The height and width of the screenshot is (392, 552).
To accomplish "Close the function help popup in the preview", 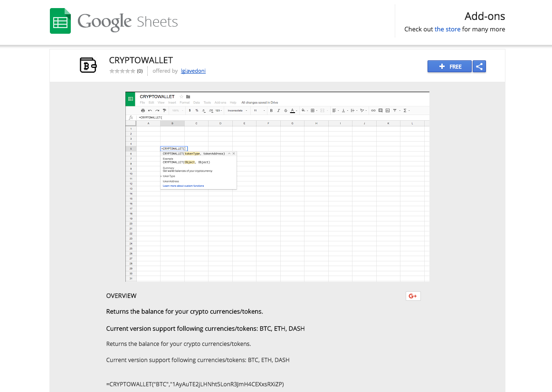I will click(x=234, y=153).
